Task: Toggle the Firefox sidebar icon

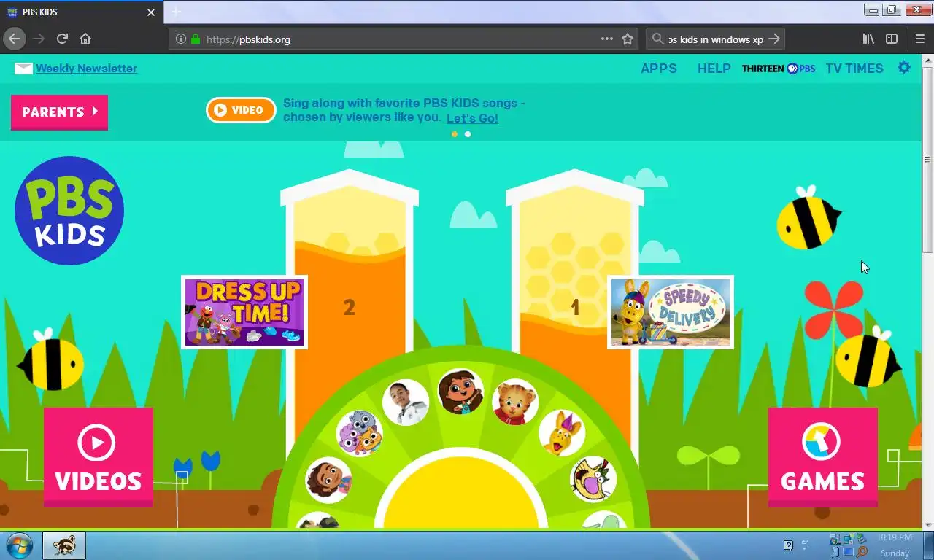Action: coord(892,39)
